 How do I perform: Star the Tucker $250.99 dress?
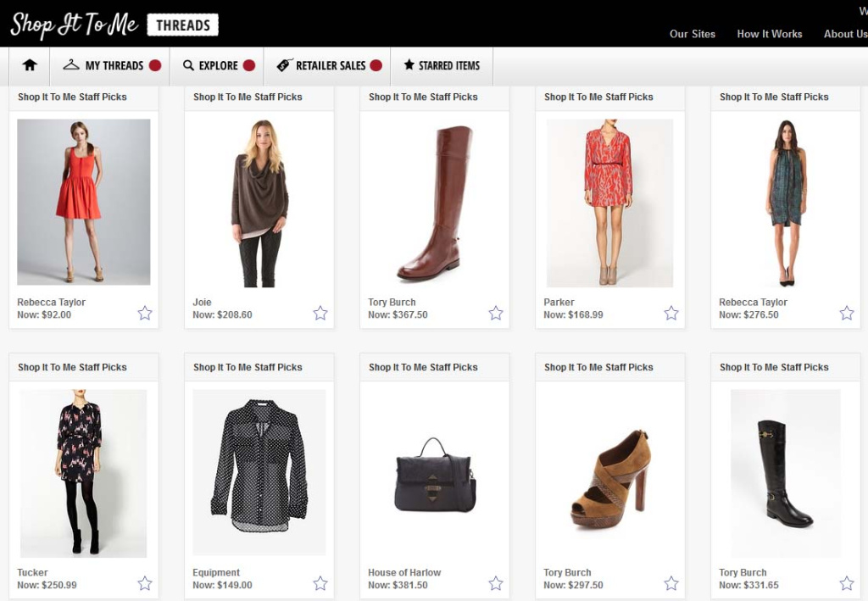coord(144,583)
